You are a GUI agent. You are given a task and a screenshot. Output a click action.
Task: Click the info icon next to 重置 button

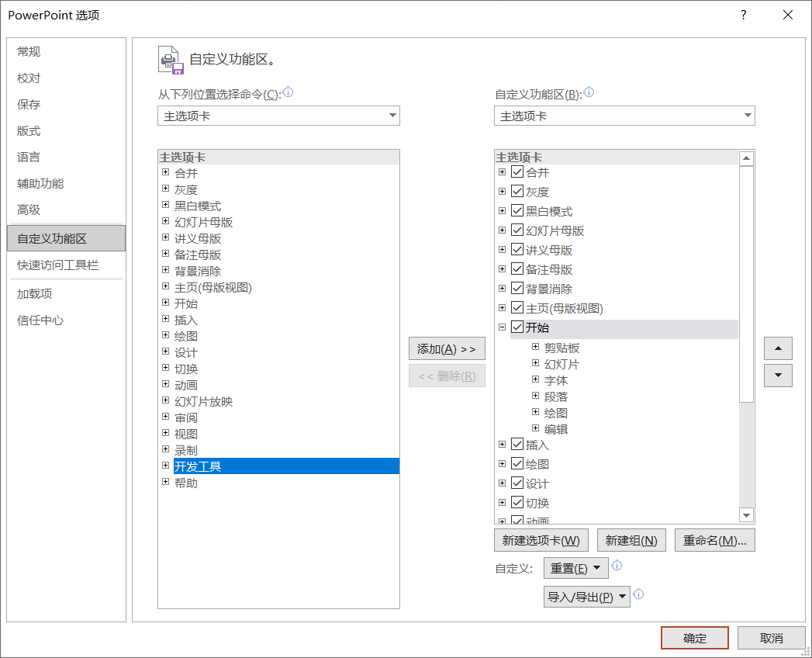[617, 565]
